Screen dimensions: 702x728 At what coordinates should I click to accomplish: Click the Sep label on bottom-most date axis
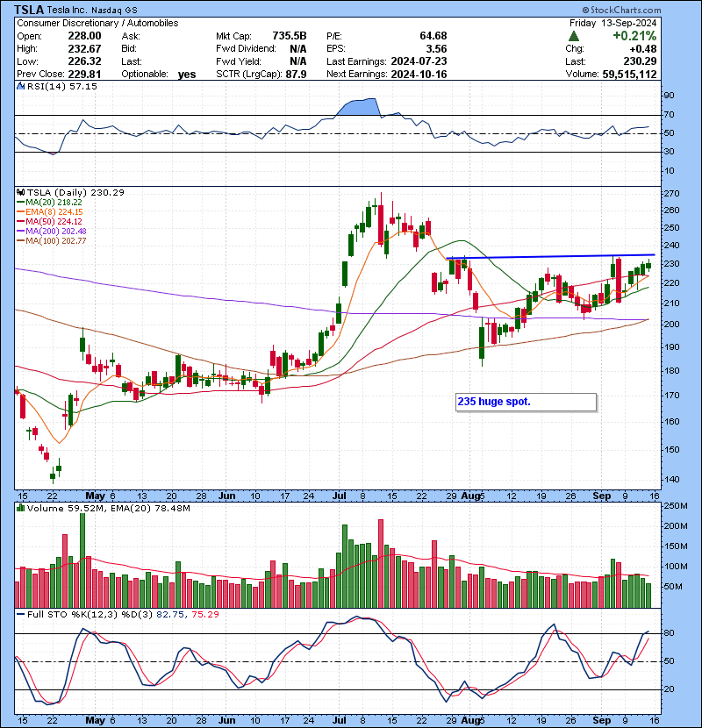[602, 721]
